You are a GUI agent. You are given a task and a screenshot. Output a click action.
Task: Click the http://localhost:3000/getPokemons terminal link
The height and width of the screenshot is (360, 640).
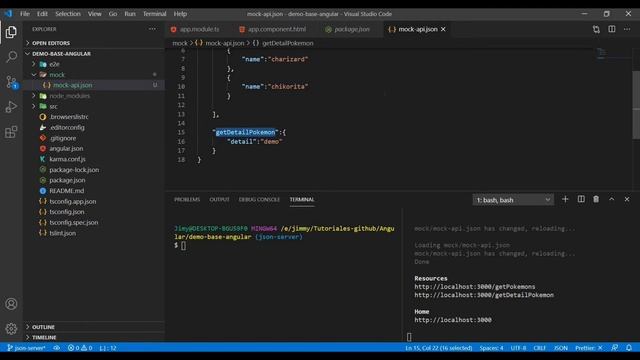[x=475, y=287]
